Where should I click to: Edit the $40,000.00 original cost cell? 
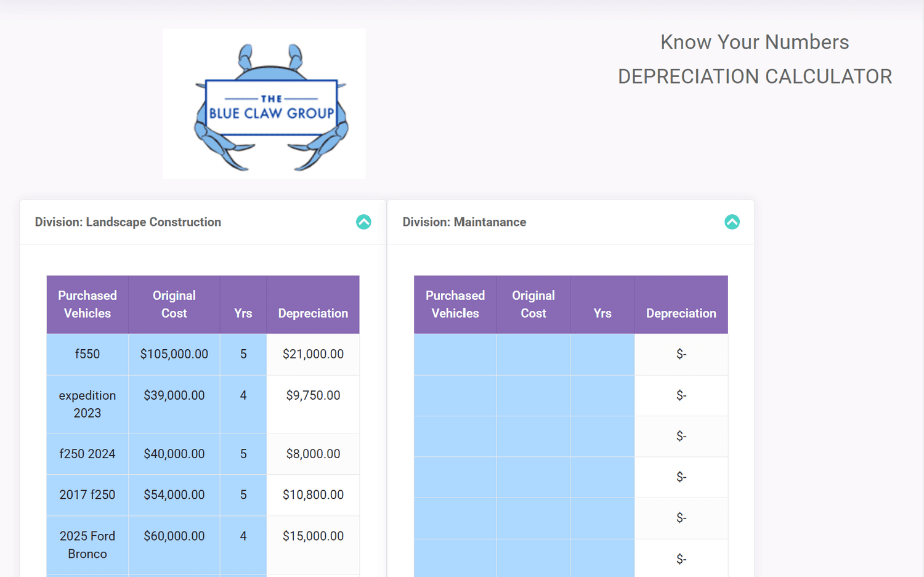coord(174,454)
